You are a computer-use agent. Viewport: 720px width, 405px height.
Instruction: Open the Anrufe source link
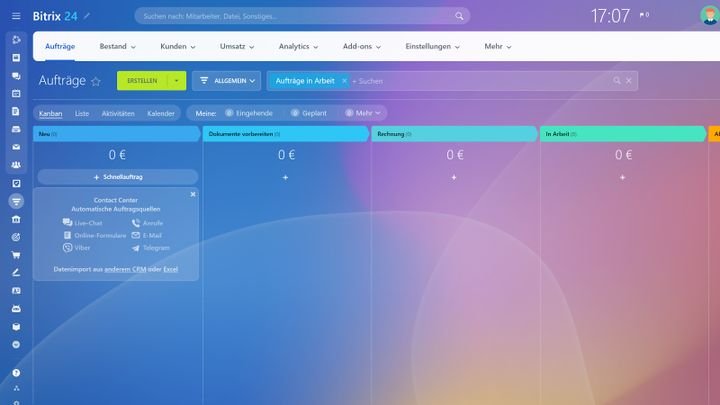click(147, 223)
